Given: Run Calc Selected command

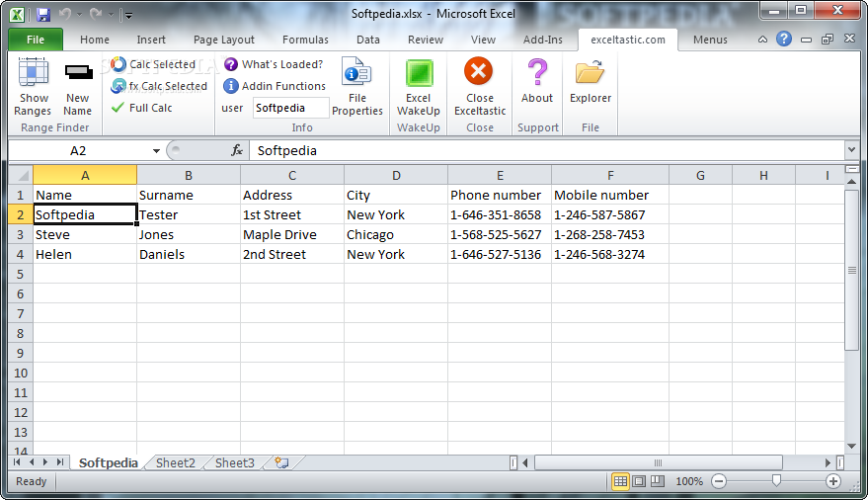Looking at the screenshot, I should (x=153, y=64).
